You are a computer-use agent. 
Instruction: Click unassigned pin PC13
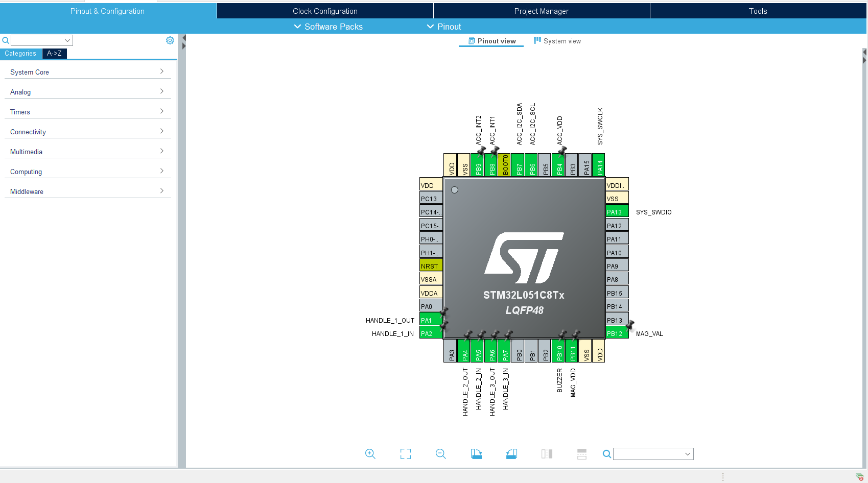[431, 198]
